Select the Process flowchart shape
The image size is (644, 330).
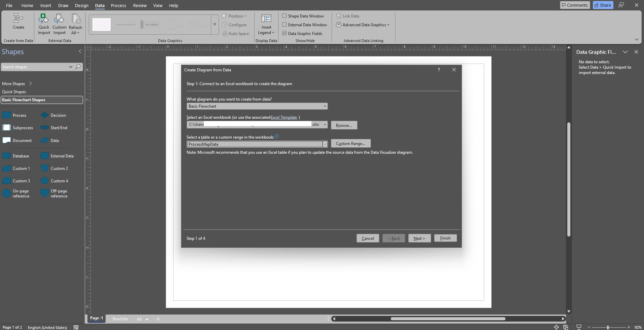14,115
